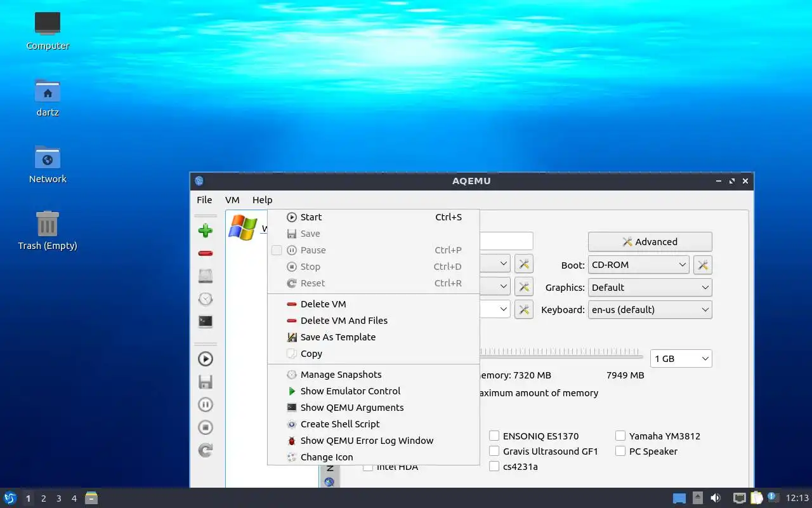This screenshot has width=812, height=508.
Task: Click the wrench button just left of Boot label
Action: (x=524, y=264)
